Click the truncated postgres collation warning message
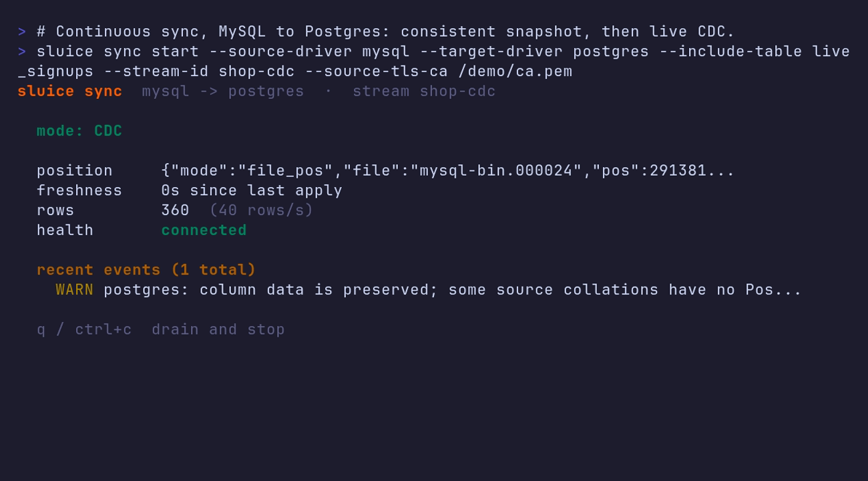 tap(453, 289)
